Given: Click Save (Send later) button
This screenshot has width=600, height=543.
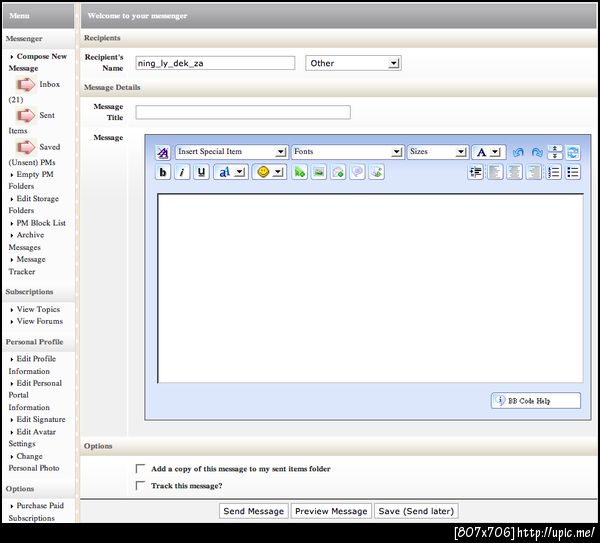Looking at the screenshot, I should (x=416, y=511).
